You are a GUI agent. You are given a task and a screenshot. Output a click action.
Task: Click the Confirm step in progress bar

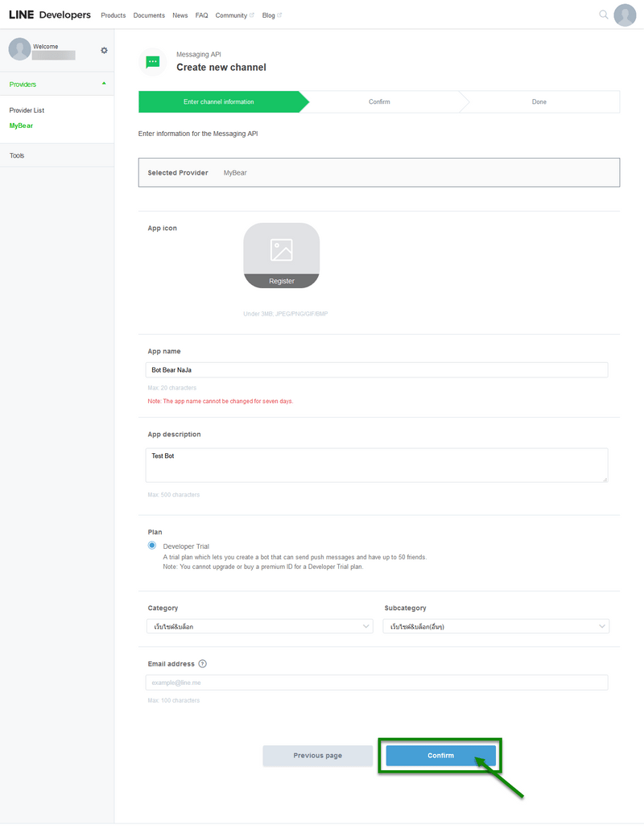click(380, 101)
